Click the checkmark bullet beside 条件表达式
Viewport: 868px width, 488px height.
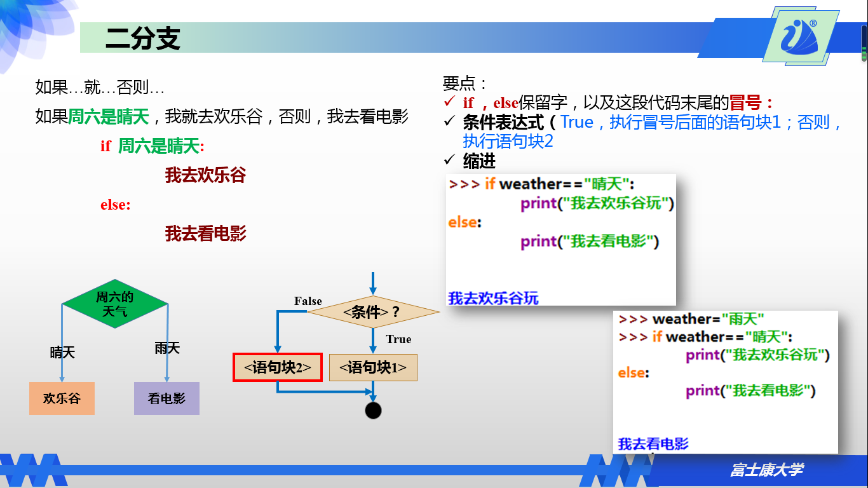point(450,121)
